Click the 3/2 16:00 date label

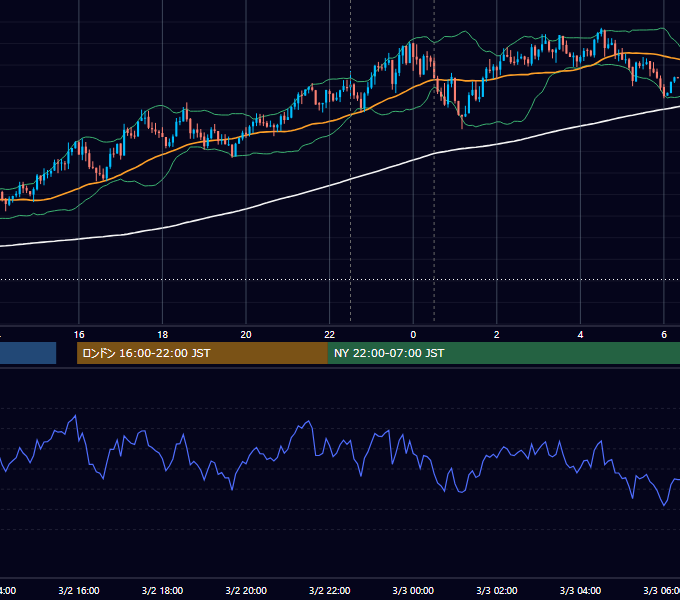point(79,591)
